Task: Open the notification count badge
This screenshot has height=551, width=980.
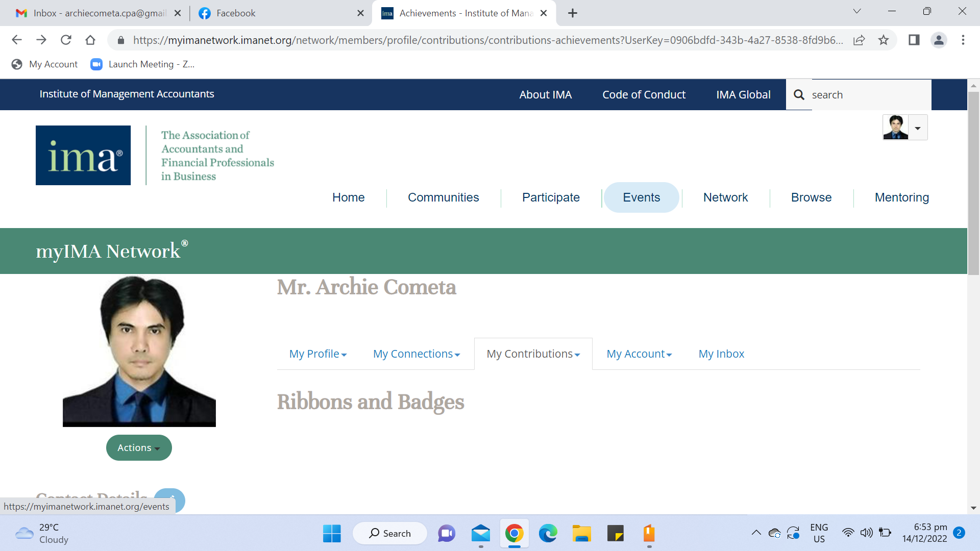Action: coord(959,533)
